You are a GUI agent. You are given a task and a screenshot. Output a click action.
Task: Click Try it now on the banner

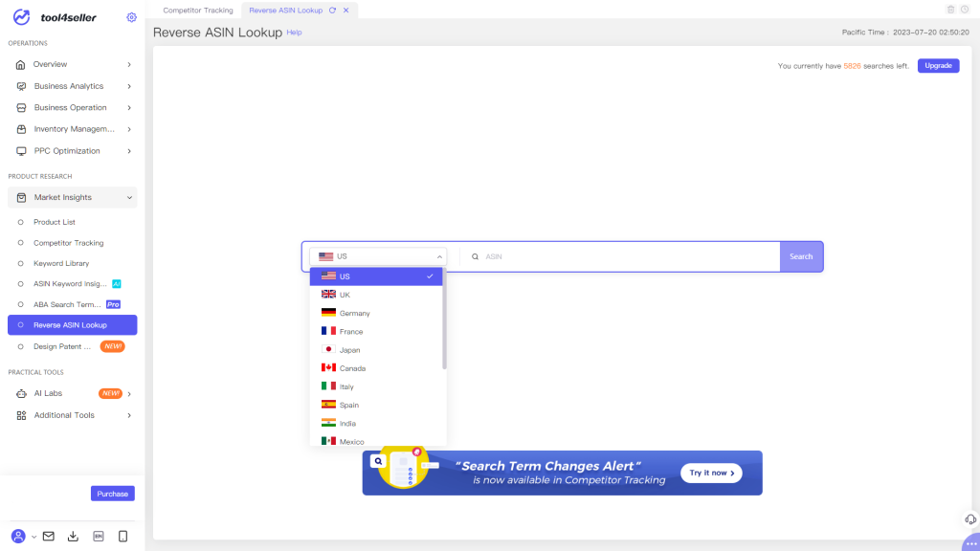tap(711, 473)
